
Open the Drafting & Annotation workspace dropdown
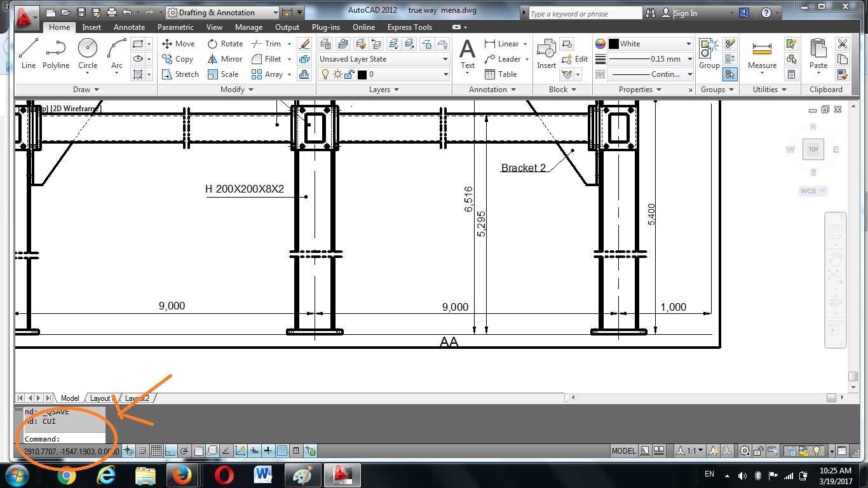(275, 13)
